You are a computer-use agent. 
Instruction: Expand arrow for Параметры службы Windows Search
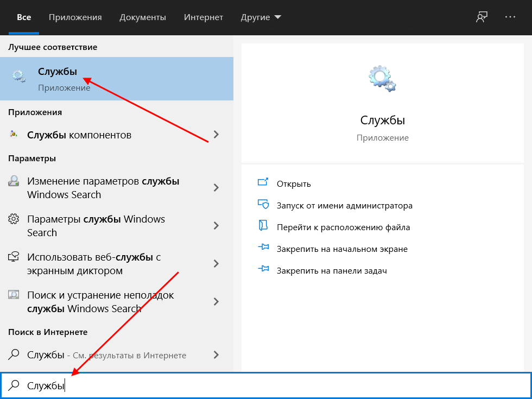pyautogui.click(x=216, y=226)
